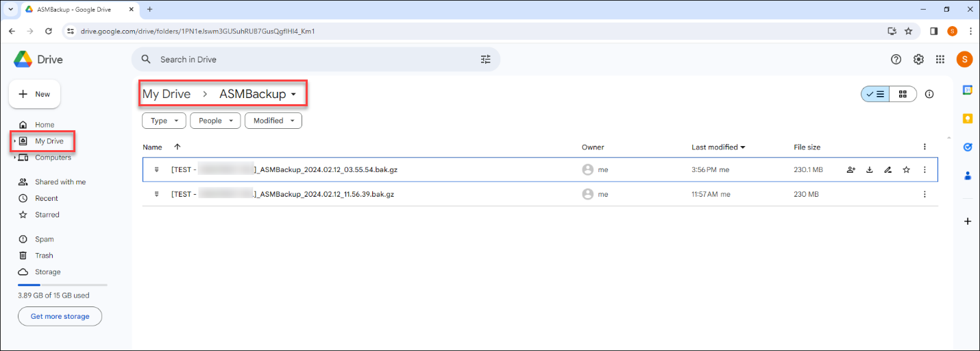Image resolution: width=980 pixels, height=351 pixels.
Task: Click the 11:57 AM modified time
Action: tap(711, 194)
